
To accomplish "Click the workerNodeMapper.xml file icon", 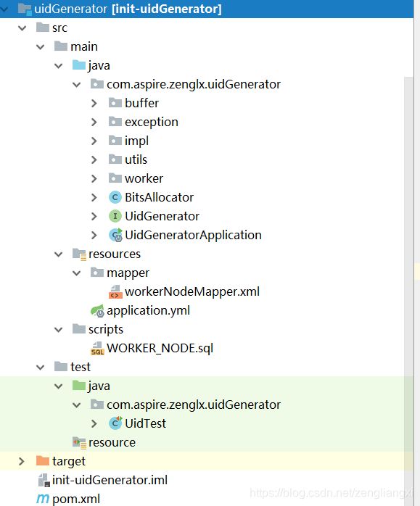I will click(x=115, y=291).
